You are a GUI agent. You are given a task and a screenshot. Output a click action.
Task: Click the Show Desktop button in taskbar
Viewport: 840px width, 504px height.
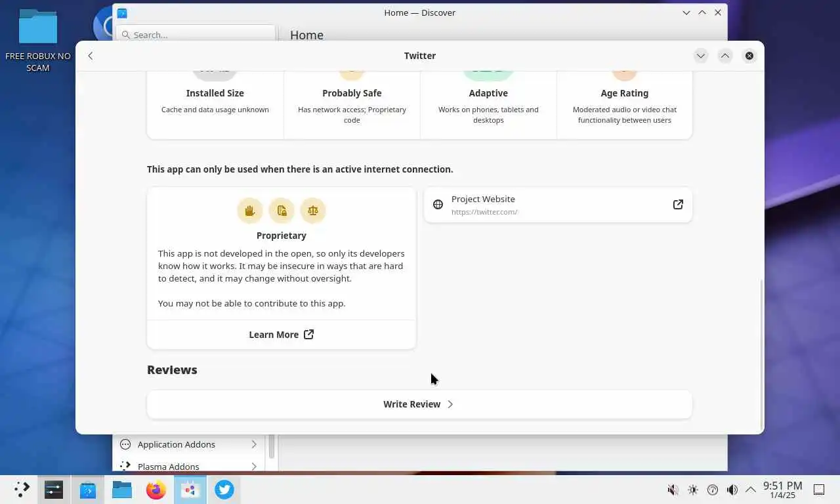(819, 490)
